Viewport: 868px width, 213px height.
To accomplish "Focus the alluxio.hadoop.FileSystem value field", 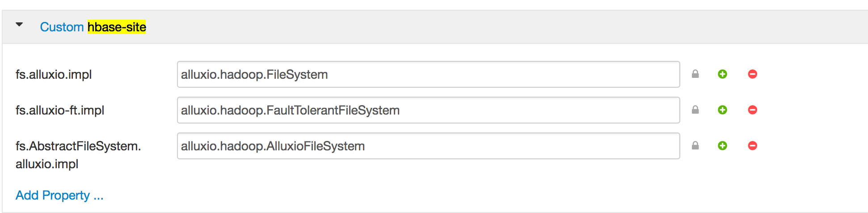I will point(428,74).
